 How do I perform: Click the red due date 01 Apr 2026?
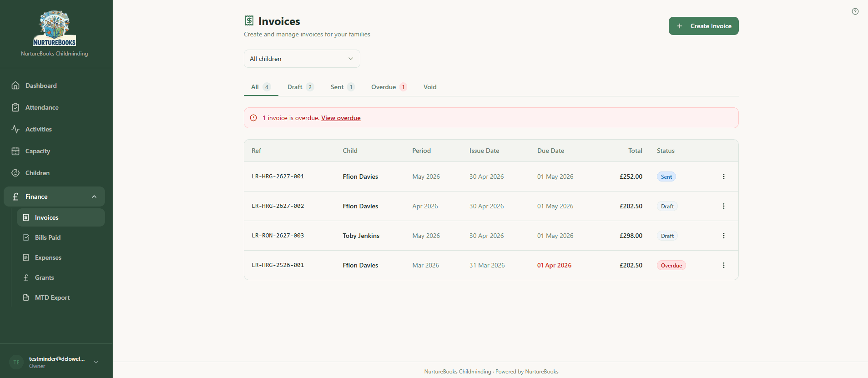pos(554,265)
